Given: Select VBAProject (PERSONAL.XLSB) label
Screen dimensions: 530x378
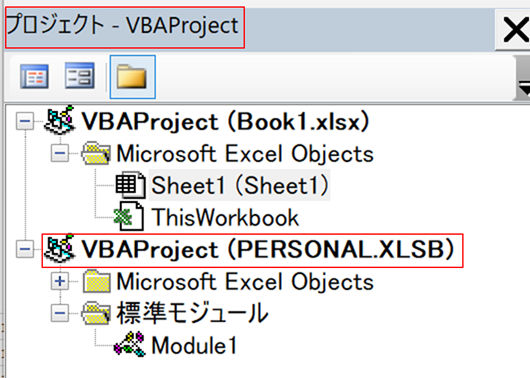Looking at the screenshot, I should (x=268, y=250).
